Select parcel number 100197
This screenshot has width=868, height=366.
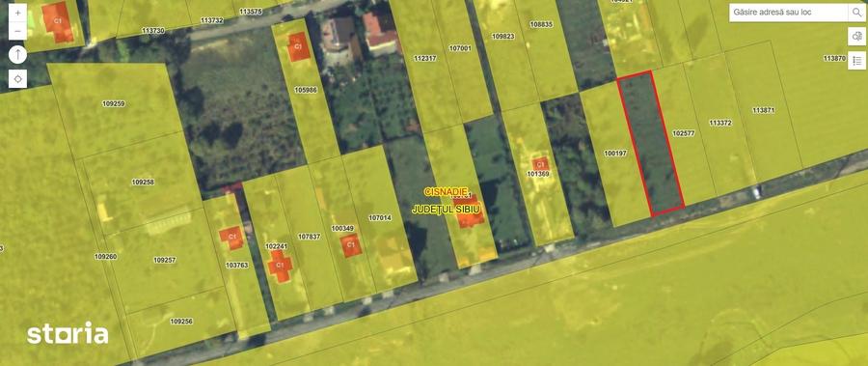click(x=615, y=153)
